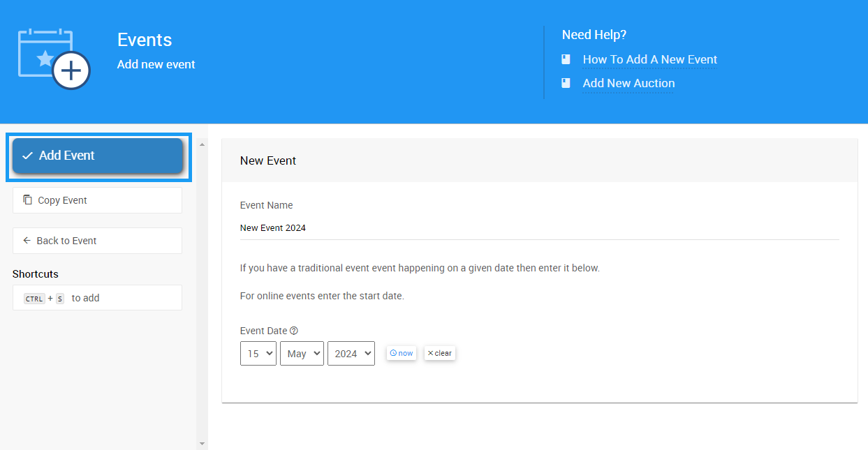This screenshot has width=868, height=450.
Task: Click into the Event Name input field
Action: (x=539, y=228)
